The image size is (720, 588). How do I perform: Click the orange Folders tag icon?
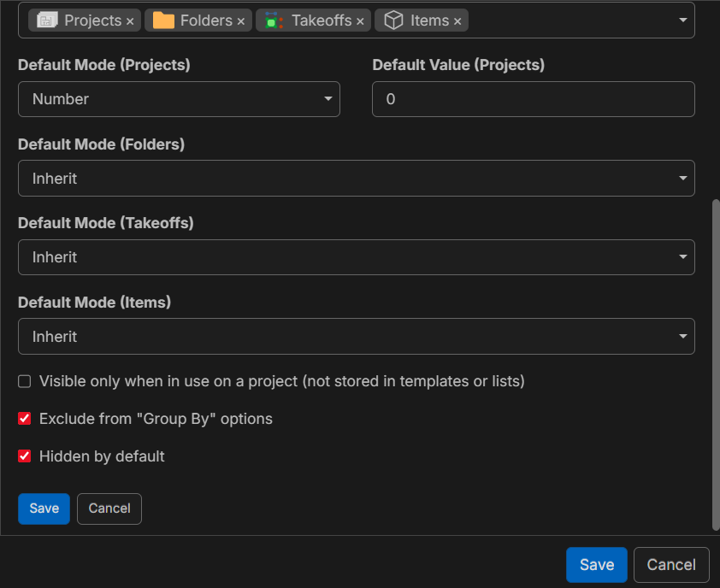[163, 21]
